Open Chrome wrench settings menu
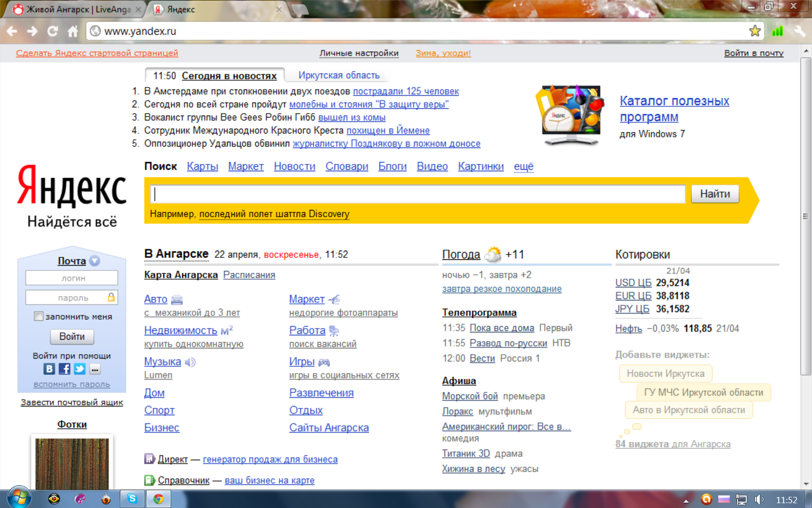Viewport: 812px width, 508px height. pyautogui.click(x=799, y=31)
